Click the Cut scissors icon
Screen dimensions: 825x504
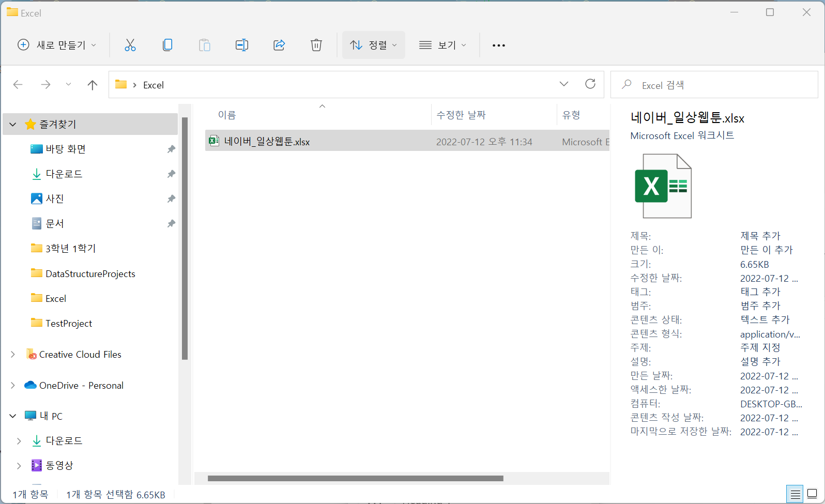pyautogui.click(x=130, y=45)
